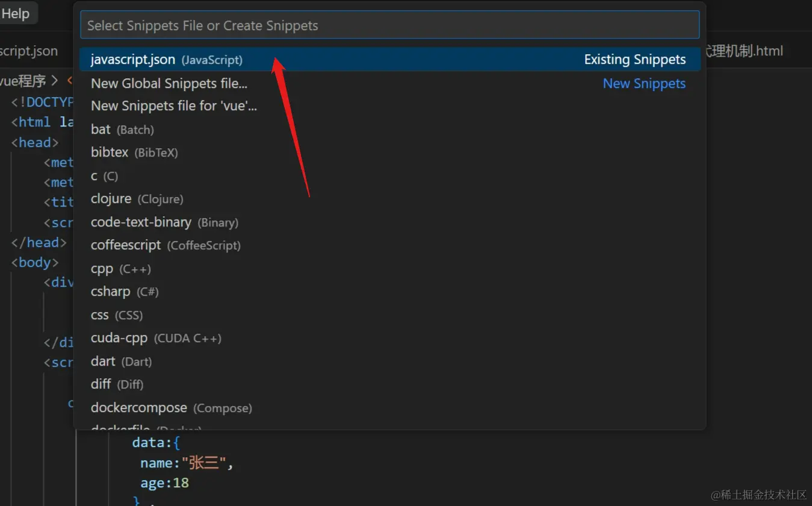The height and width of the screenshot is (506, 812).
Task: Click the Select Snippets File input field
Action: tap(389, 25)
